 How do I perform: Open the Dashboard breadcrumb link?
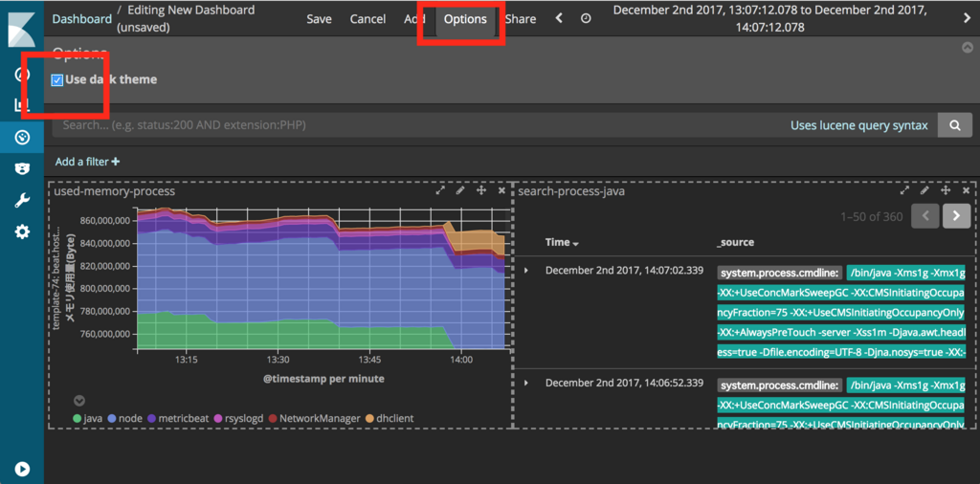coord(82,19)
